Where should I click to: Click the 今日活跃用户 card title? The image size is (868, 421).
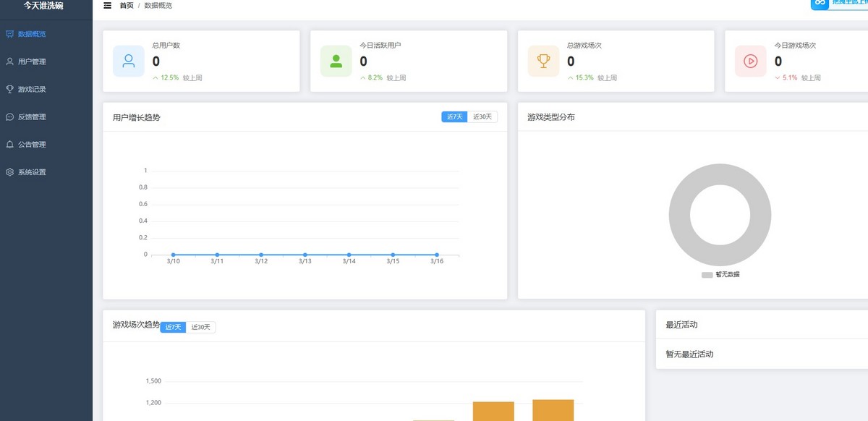(x=380, y=46)
